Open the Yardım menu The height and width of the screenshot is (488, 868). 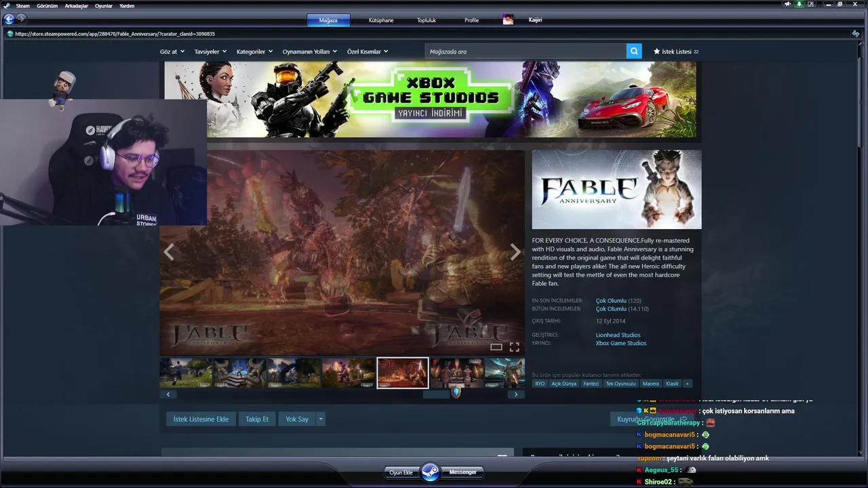tap(127, 5)
